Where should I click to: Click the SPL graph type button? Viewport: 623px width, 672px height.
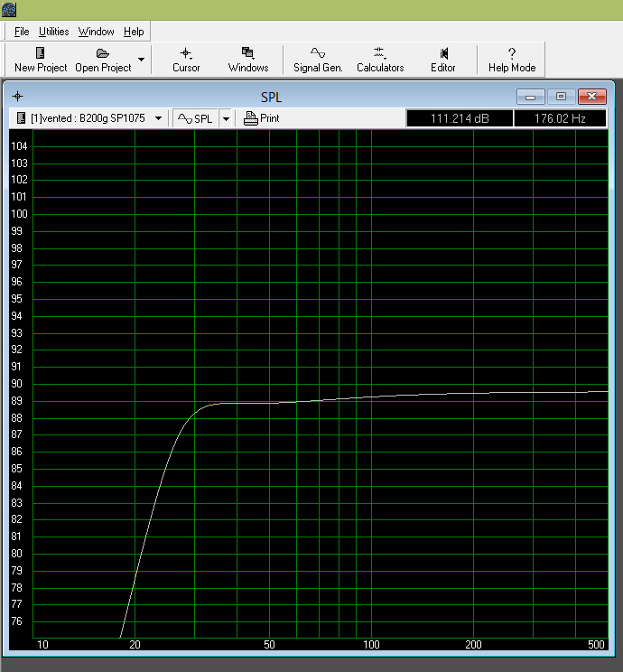[195, 118]
